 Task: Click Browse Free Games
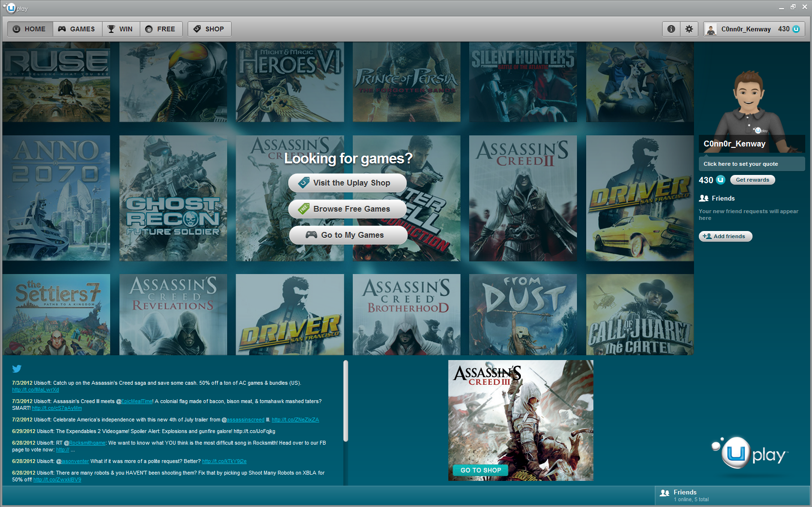tap(347, 209)
